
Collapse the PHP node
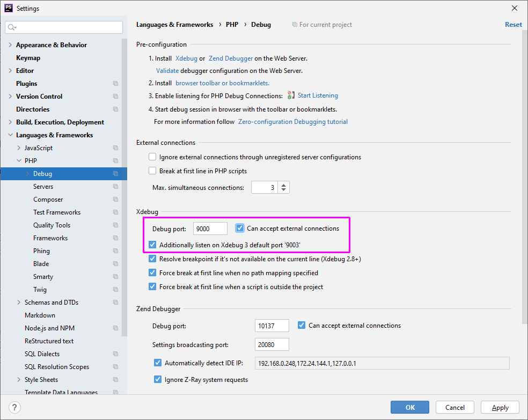(x=19, y=161)
